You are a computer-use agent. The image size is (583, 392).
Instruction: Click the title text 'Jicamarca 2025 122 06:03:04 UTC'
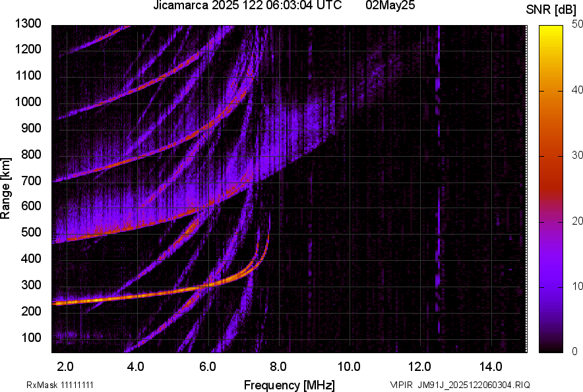pyautogui.click(x=247, y=5)
